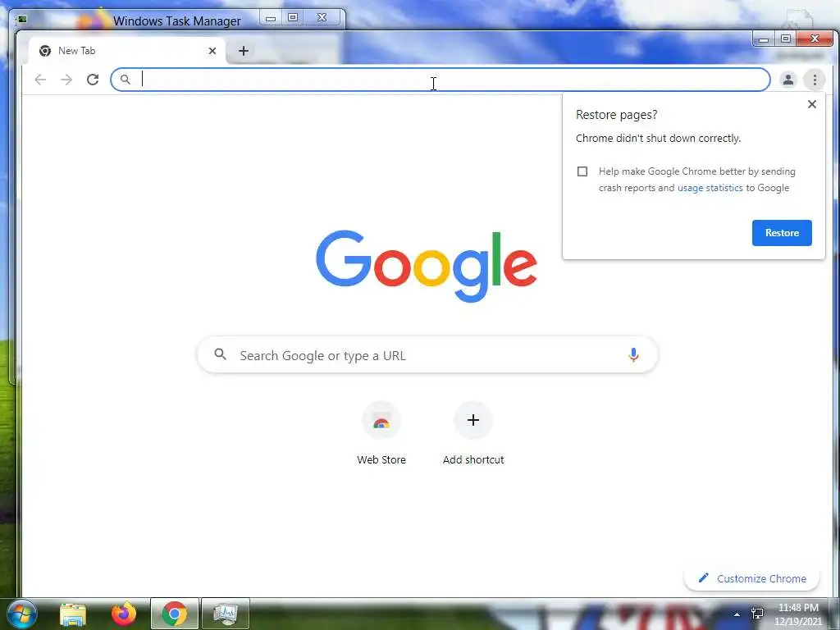Image resolution: width=840 pixels, height=630 pixels.
Task: Minimize the Windows Task Manager window
Action: click(271, 18)
